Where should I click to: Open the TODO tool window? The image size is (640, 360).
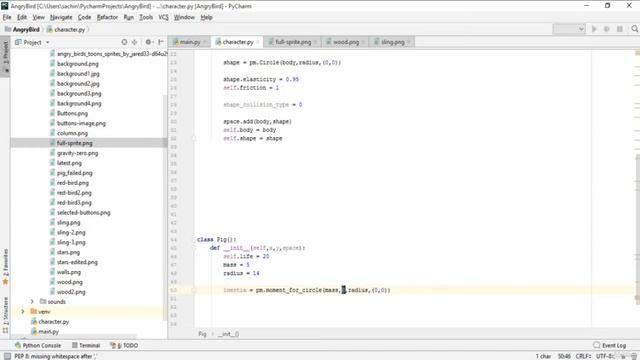(x=124, y=345)
